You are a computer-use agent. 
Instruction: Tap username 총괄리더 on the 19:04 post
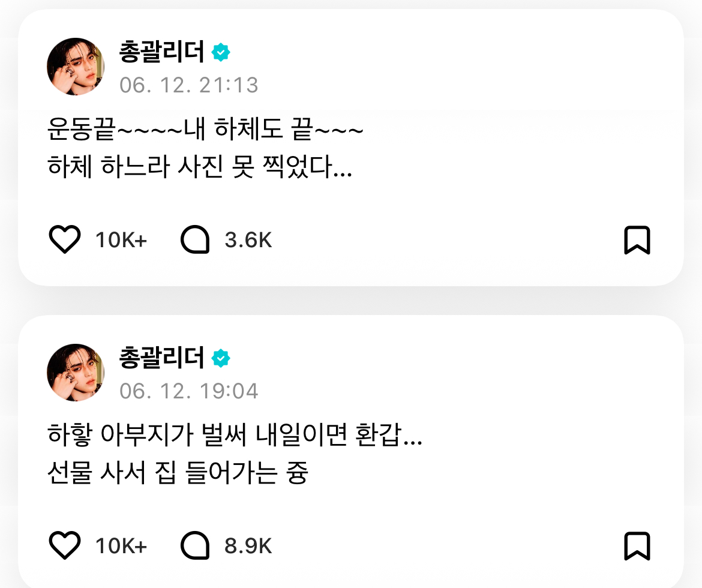(x=162, y=359)
